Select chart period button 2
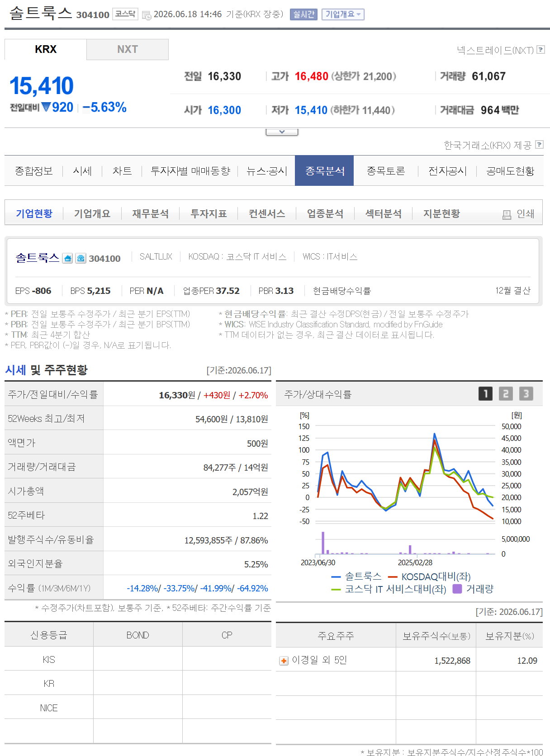This screenshot has height=756, width=550. pos(506,394)
